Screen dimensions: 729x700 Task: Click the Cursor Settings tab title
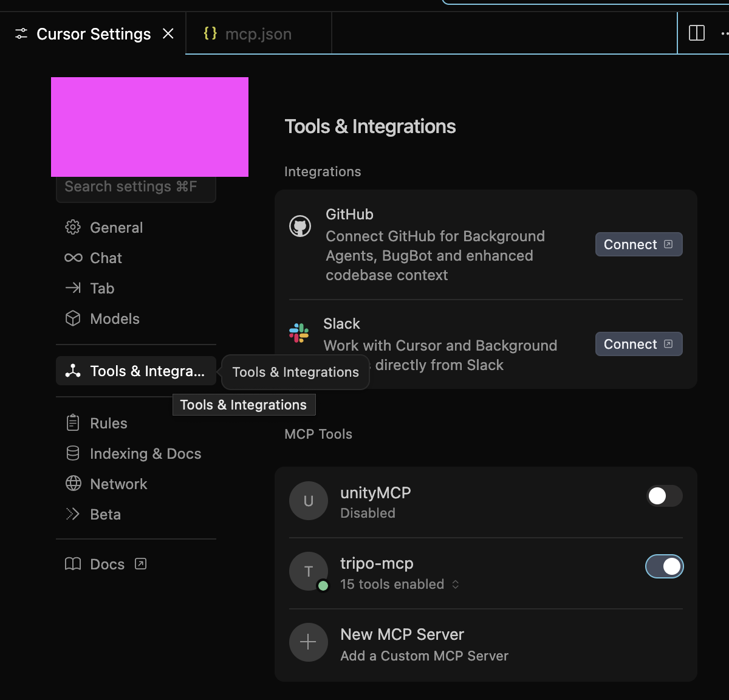coord(94,34)
